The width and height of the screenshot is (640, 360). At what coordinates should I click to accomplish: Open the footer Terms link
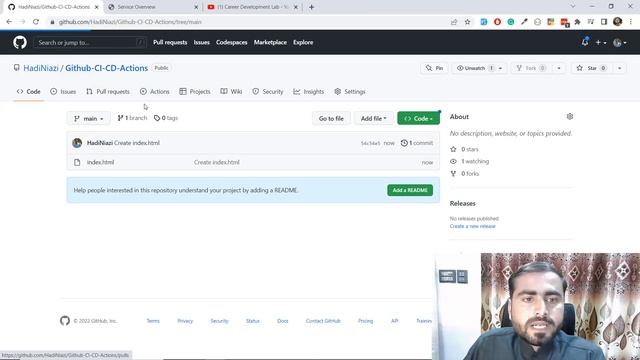coord(153,321)
